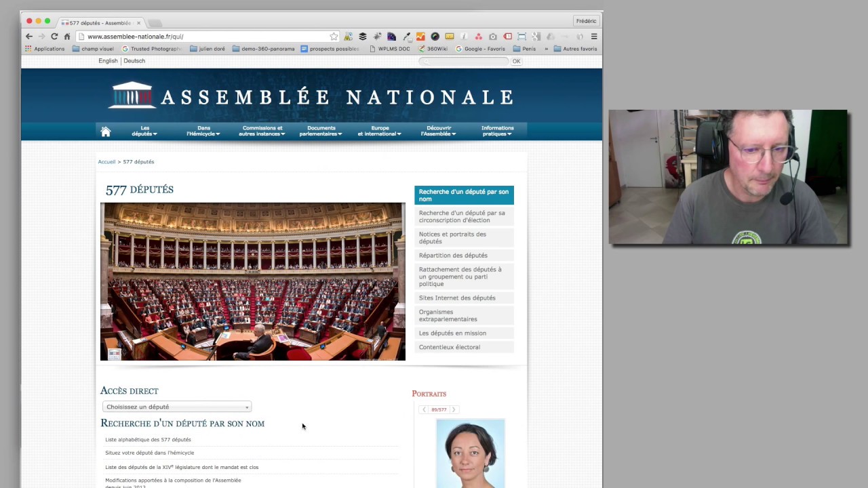Click the hemicycle photo of the assembly

(253, 281)
